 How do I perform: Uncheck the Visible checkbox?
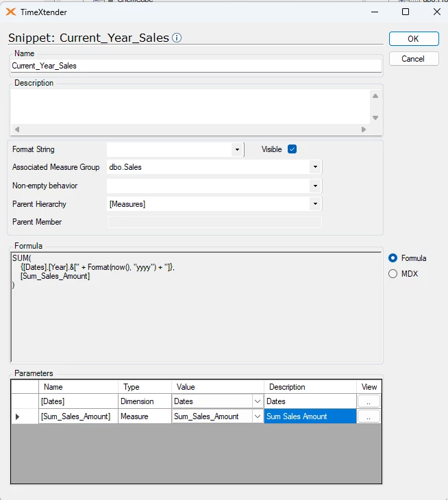tap(292, 149)
